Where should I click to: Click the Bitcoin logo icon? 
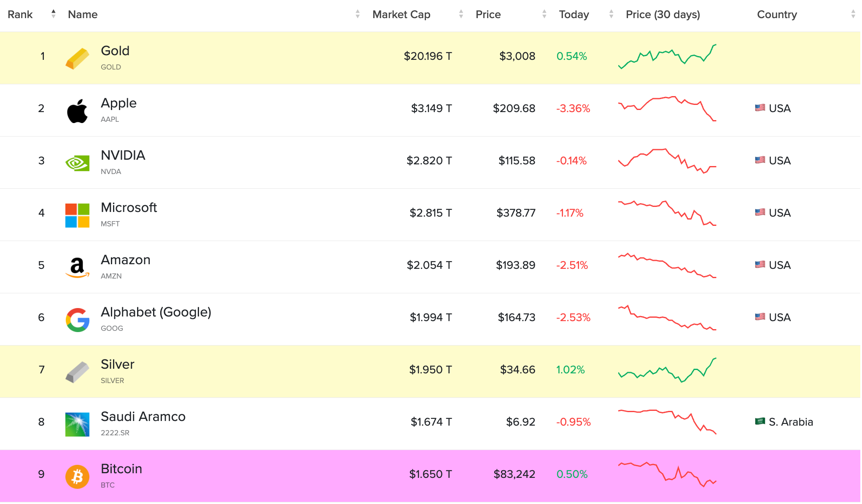coord(77,477)
